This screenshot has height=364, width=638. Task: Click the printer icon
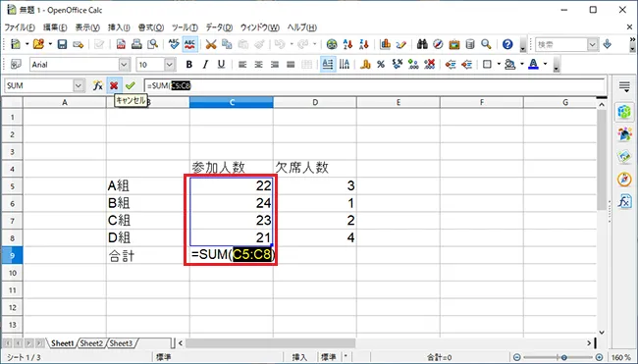[x=136, y=44]
